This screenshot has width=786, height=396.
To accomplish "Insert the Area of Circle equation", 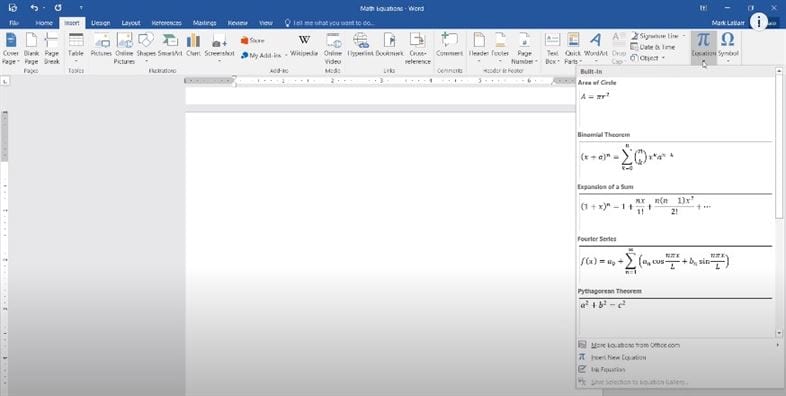I will coord(675,104).
